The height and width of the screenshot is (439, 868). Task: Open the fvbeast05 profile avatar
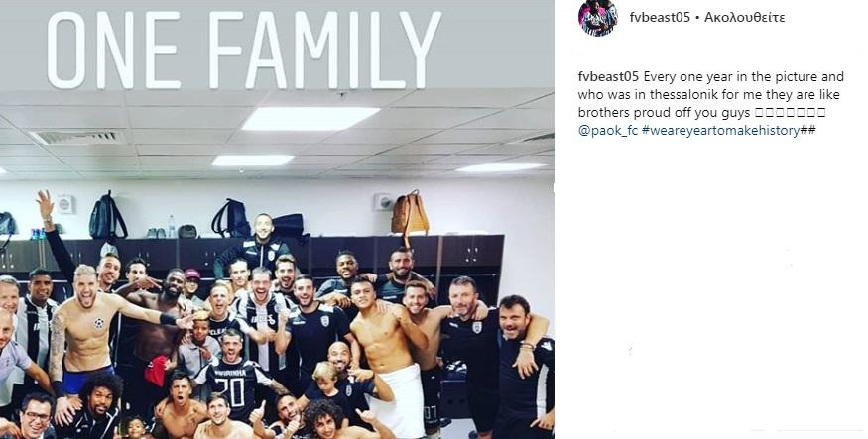click(598, 18)
